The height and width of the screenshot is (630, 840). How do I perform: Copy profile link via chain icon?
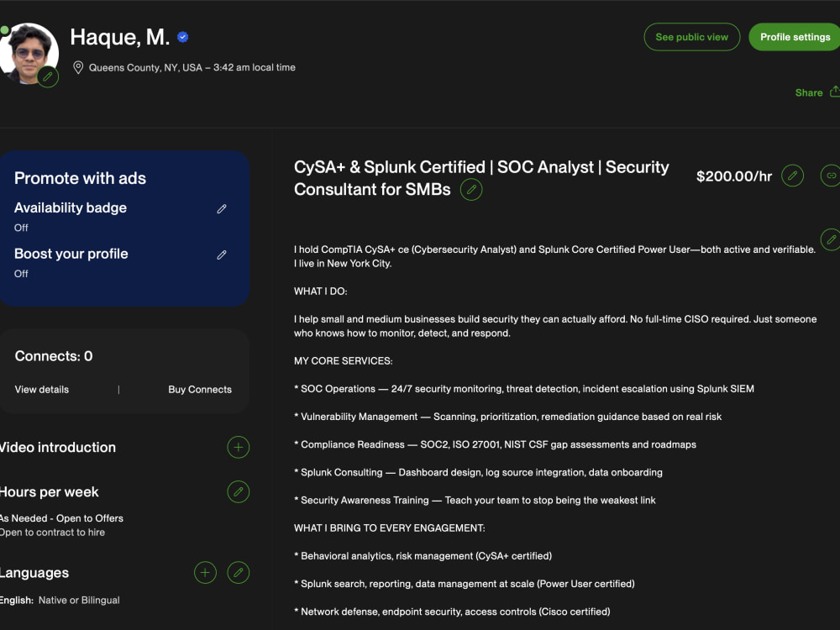point(831,176)
